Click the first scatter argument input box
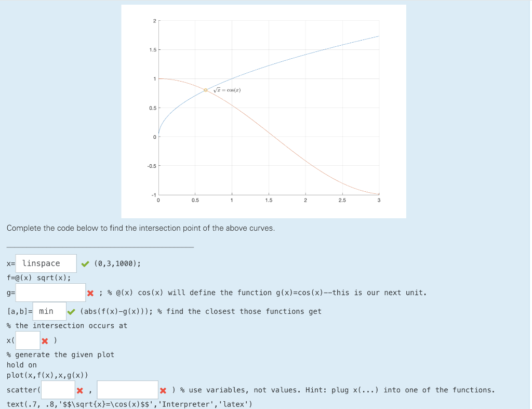Screen dimensions: 532x409 point(58,389)
